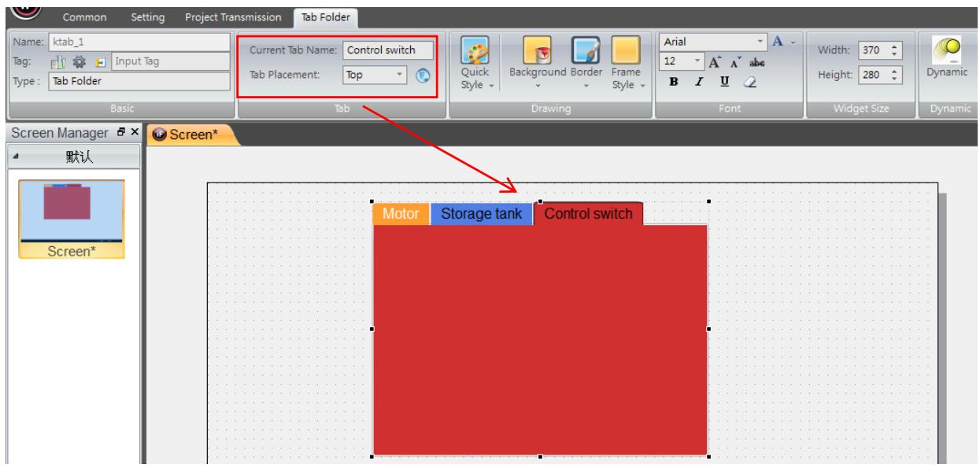Click the globe icon beside Tab Placement
Image resolution: width=980 pixels, height=468 pixels.
tap(421, 76)
